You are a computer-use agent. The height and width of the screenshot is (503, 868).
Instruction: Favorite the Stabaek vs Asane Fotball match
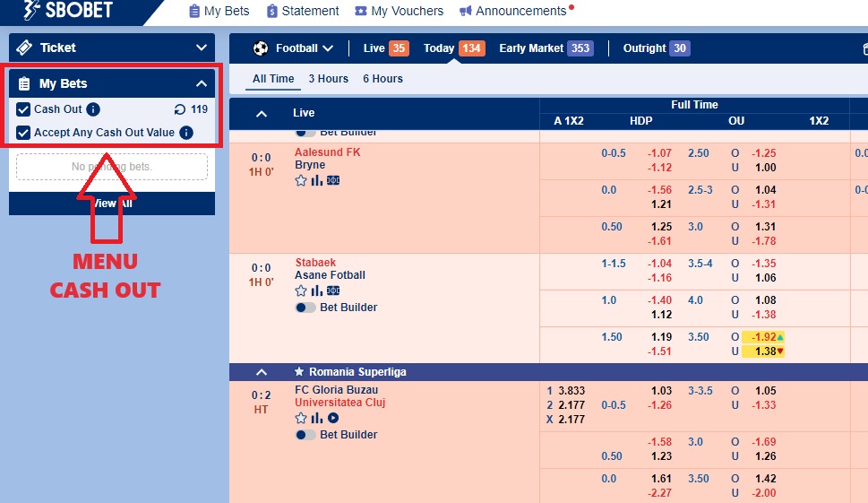pos(301,291)
